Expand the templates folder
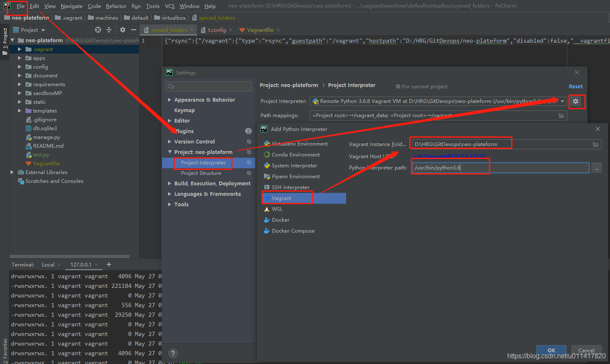Image resolution: width=610 pixels, height=364 pixels. [19, 110]
